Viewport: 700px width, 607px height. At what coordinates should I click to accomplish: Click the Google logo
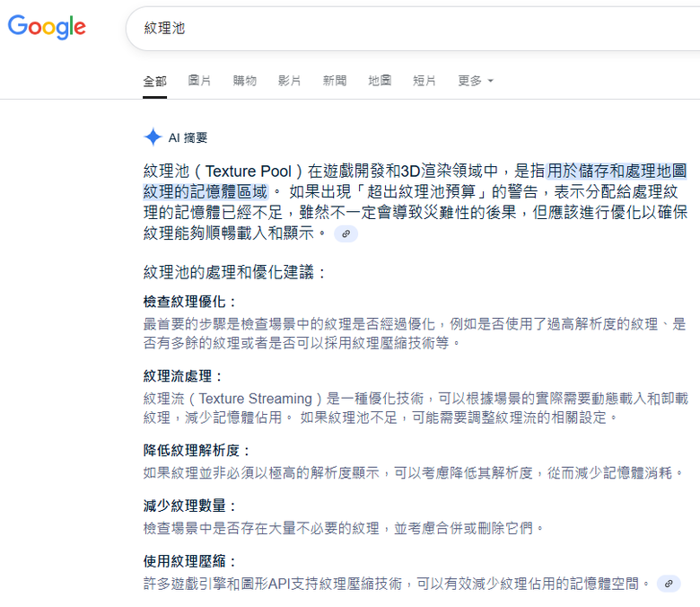[x=47, y=27]
